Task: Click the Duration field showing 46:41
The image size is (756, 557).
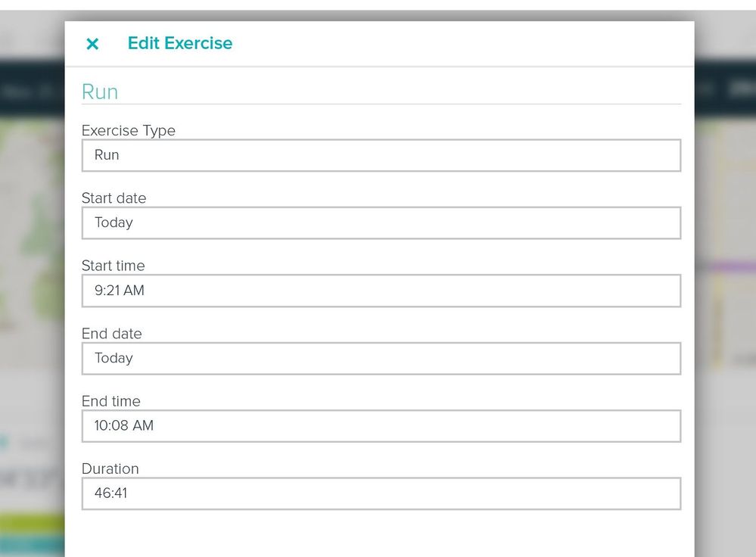Action: [x=381, y=493]
